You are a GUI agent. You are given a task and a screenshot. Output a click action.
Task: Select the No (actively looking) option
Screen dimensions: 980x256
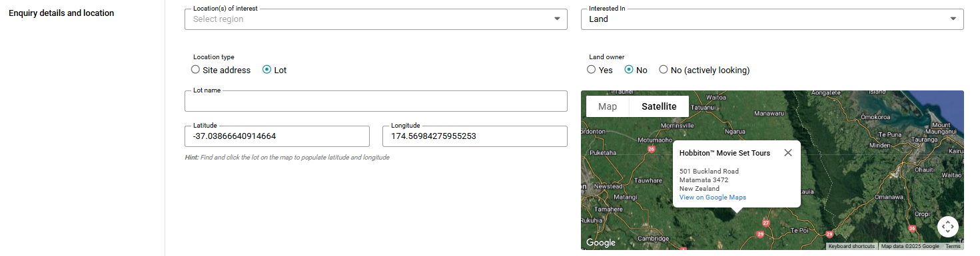click(x=704, y=70)
